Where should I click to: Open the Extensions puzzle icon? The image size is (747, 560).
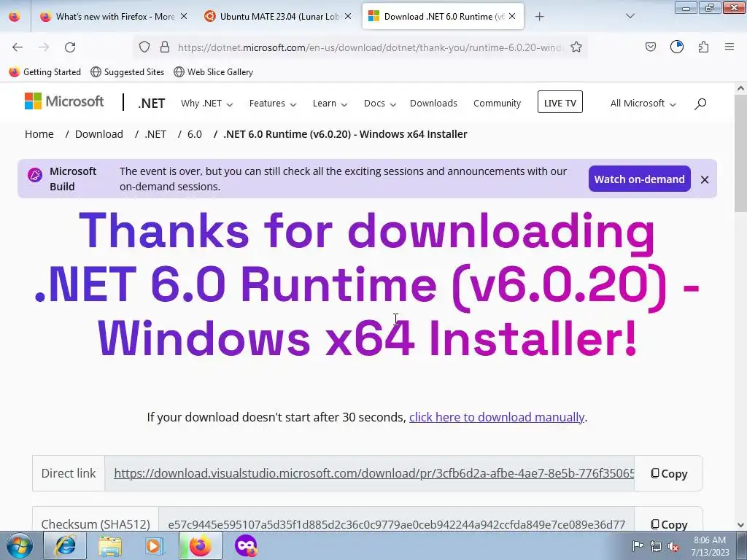click(x=704, y=47)
